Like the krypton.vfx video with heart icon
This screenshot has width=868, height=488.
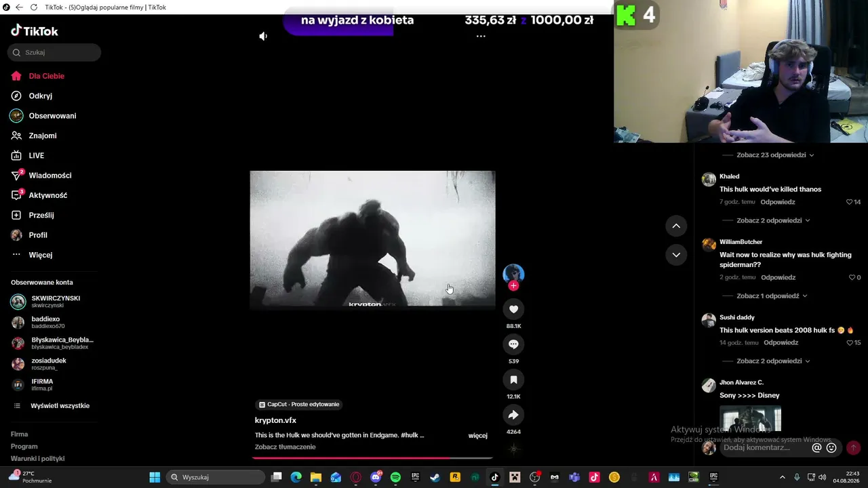[513, 309]
